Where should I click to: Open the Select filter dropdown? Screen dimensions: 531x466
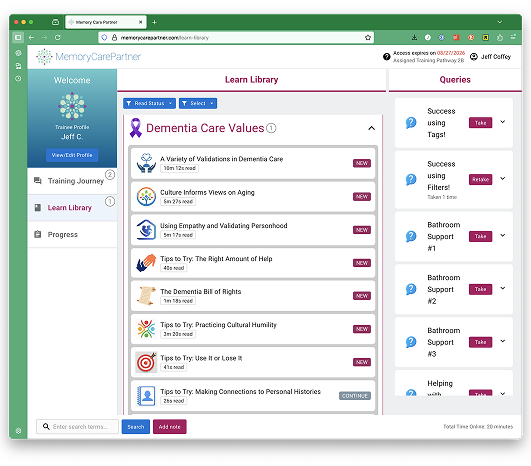(198, 103)
